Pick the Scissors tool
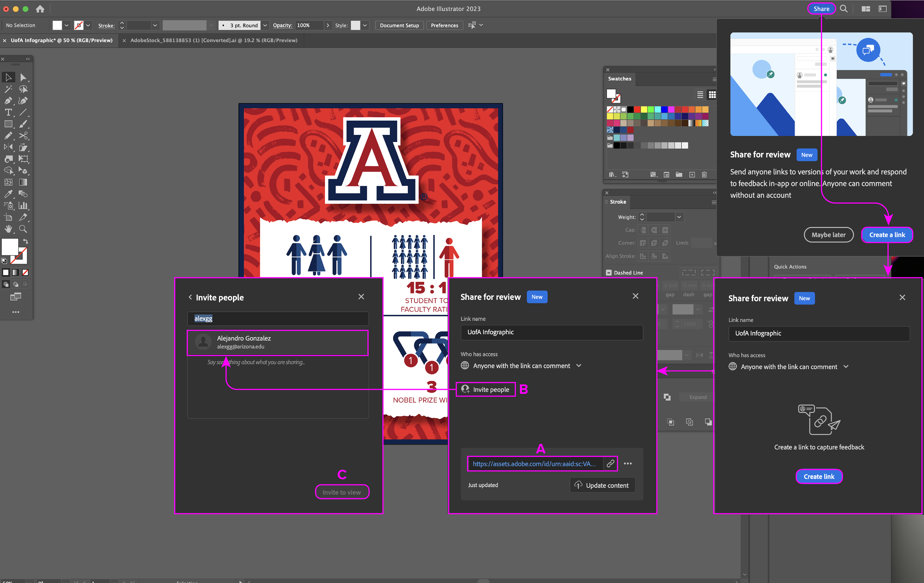 tap(23, 136)
